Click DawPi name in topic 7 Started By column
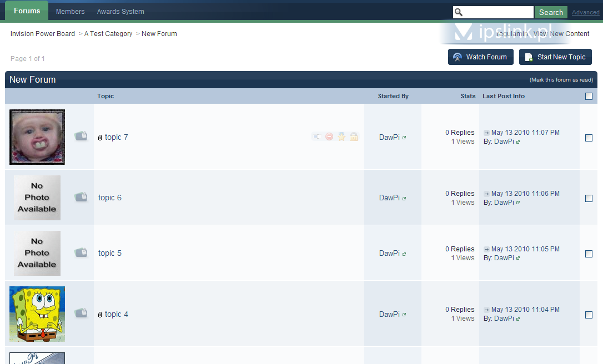Viewport: 603px width, 364px height. 389,137
